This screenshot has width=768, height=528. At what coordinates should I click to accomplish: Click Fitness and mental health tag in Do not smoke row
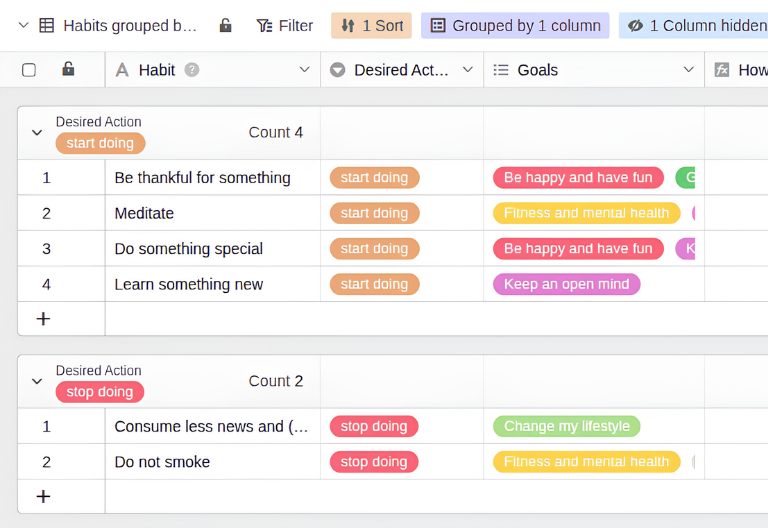[x=587, y=462]
